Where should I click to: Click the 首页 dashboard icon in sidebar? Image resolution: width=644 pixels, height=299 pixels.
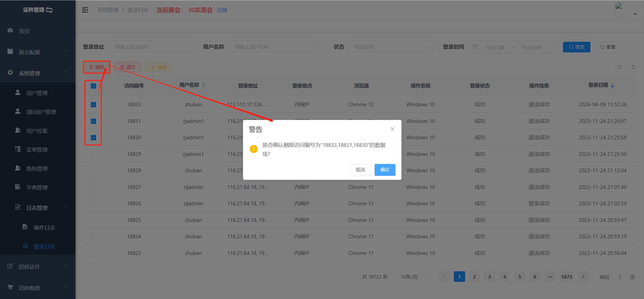(10, 30)
